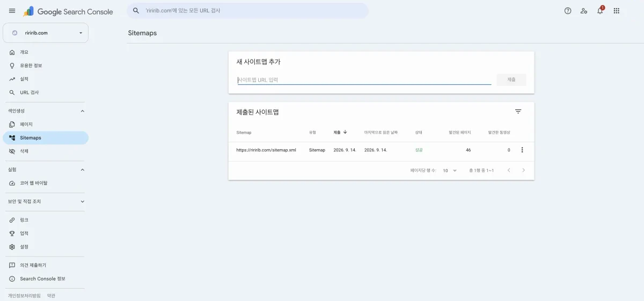Open the user management people icon

(584, 11)
